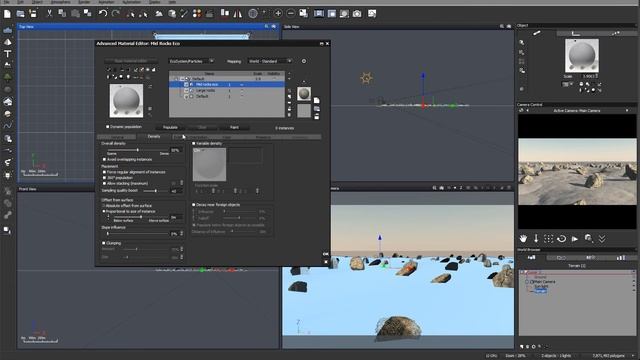Play the animation preview in Camera Control
Image resolution: width=640 pixels, height=360 pixels.
[x=575, y=238]
